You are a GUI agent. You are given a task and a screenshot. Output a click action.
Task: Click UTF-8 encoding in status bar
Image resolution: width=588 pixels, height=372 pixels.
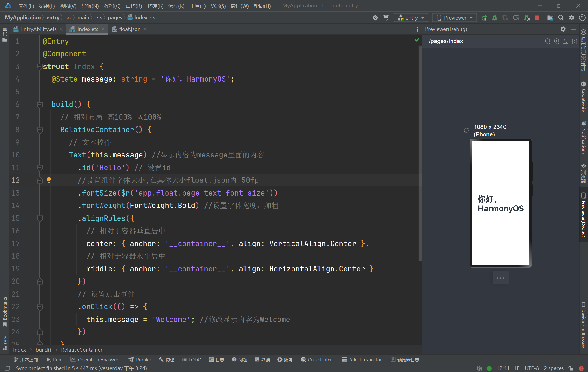tap(532, 368)
